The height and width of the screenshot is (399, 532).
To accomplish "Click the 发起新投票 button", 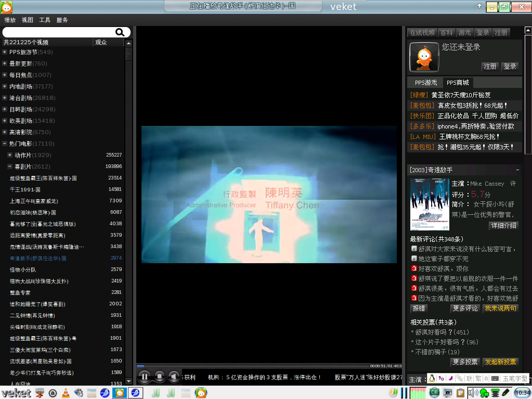I will pos(500,362).
